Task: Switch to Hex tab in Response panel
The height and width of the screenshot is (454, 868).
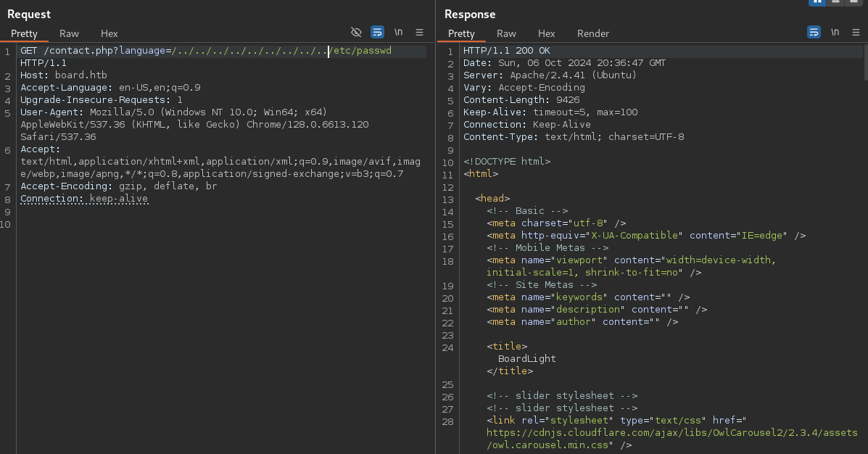Action: (546, 33)
